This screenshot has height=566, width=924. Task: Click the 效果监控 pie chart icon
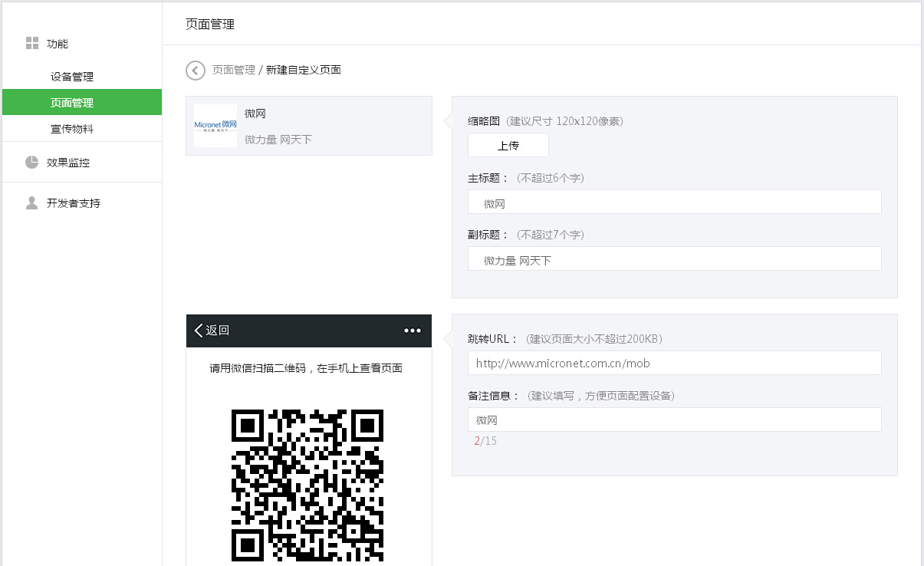(31, 162)
